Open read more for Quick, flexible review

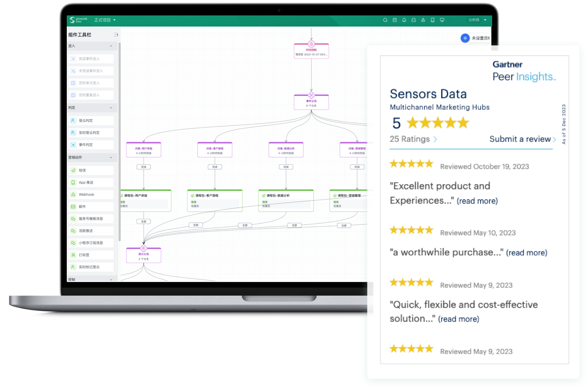point(459,319)
